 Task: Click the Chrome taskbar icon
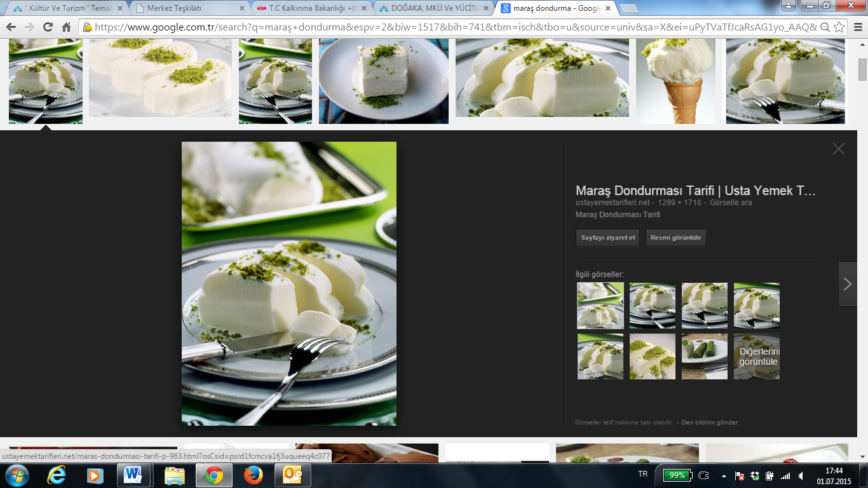coord(214,475)
